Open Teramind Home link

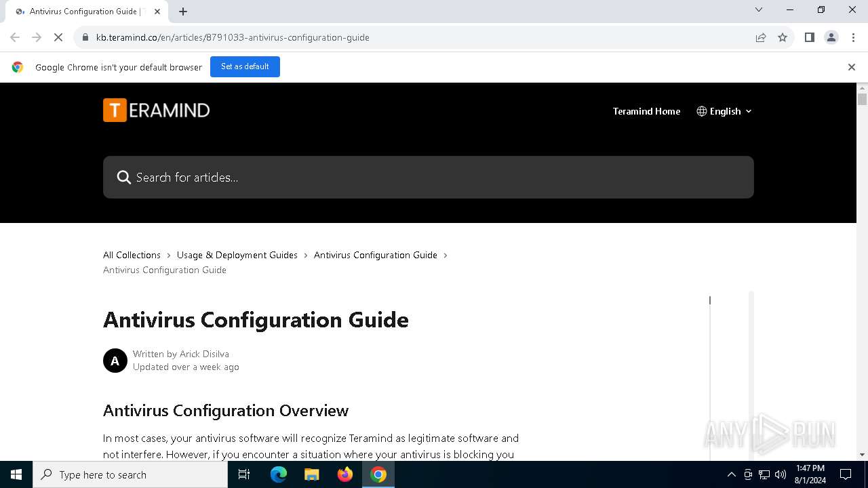pyautogui.click(x=646, y=111)
